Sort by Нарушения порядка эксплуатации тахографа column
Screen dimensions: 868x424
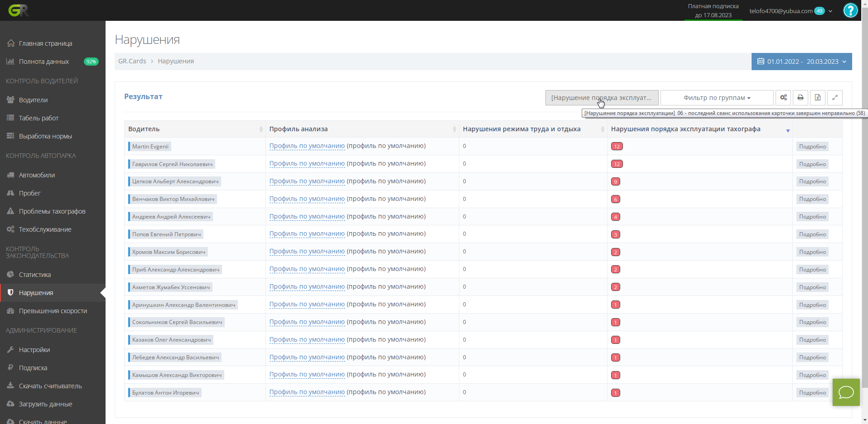coord(700,129)
